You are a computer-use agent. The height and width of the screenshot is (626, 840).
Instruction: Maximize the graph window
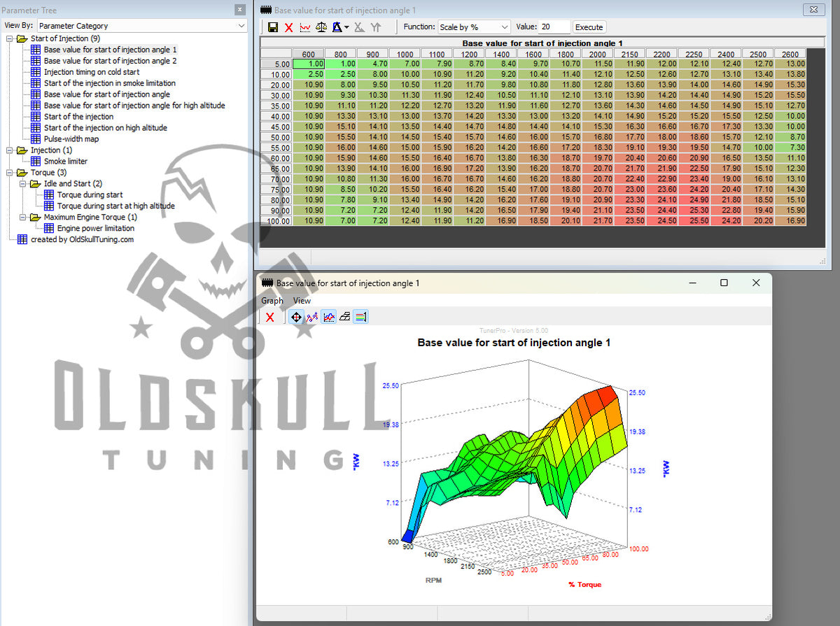pyautogui.click(x=724, y=283)
